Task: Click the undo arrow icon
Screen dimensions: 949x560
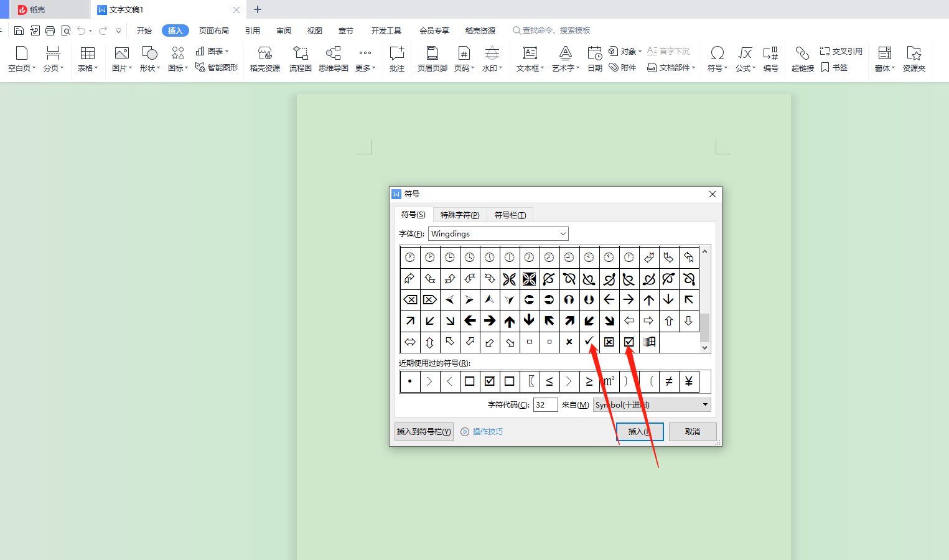Action: (81, 30)
